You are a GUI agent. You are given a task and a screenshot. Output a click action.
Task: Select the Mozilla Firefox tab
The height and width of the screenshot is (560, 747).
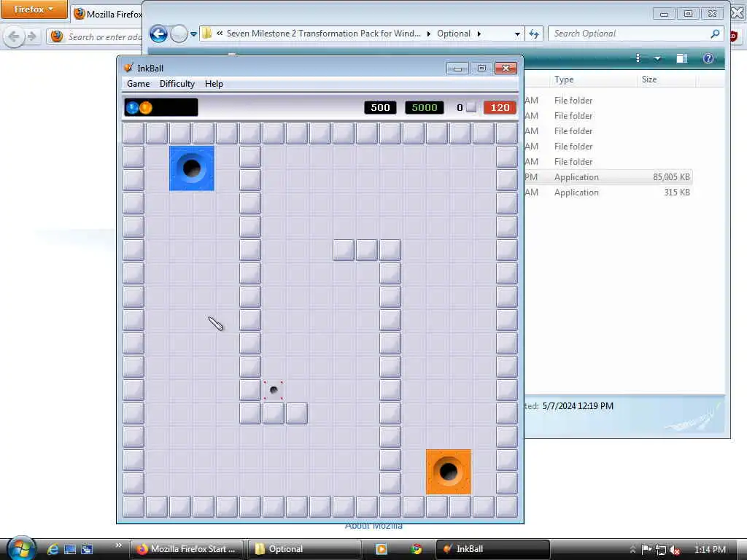[x=109, y=15]
